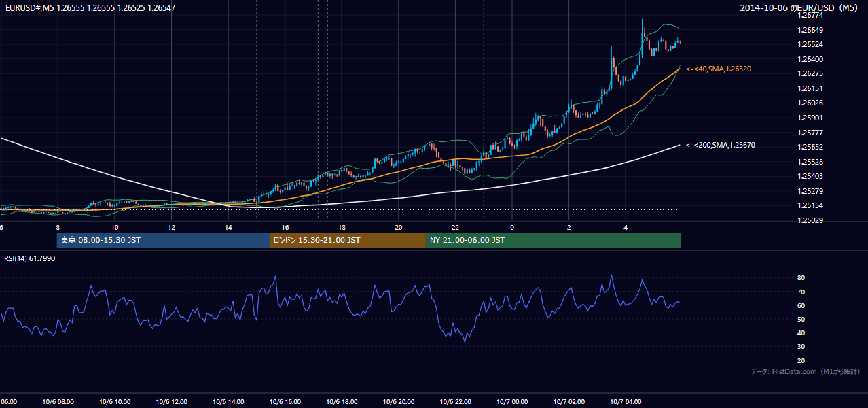The width and height of the screenshot is (868, 408).
Task: Click the 1.25777 price axis label
Action: click(810, 133)
